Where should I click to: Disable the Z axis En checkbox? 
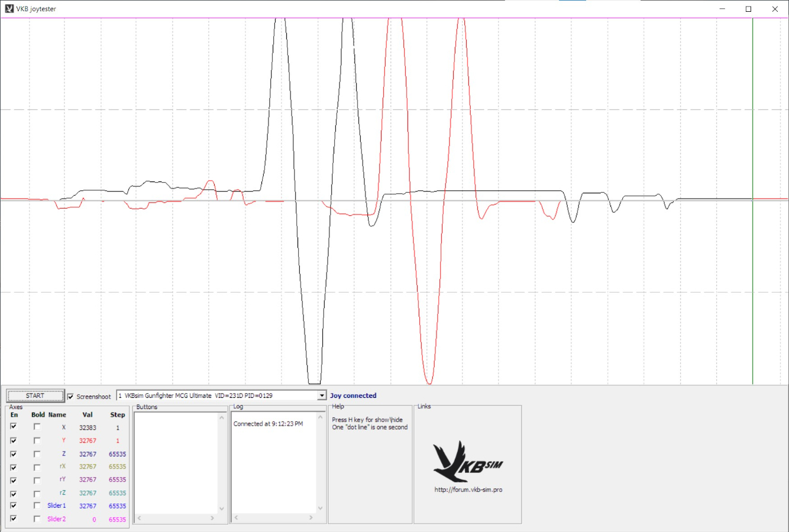point(14,454)
